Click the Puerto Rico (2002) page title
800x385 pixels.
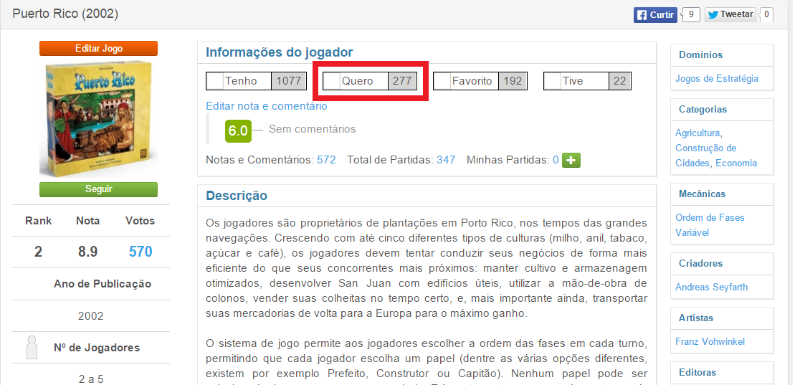coord(65,14)
